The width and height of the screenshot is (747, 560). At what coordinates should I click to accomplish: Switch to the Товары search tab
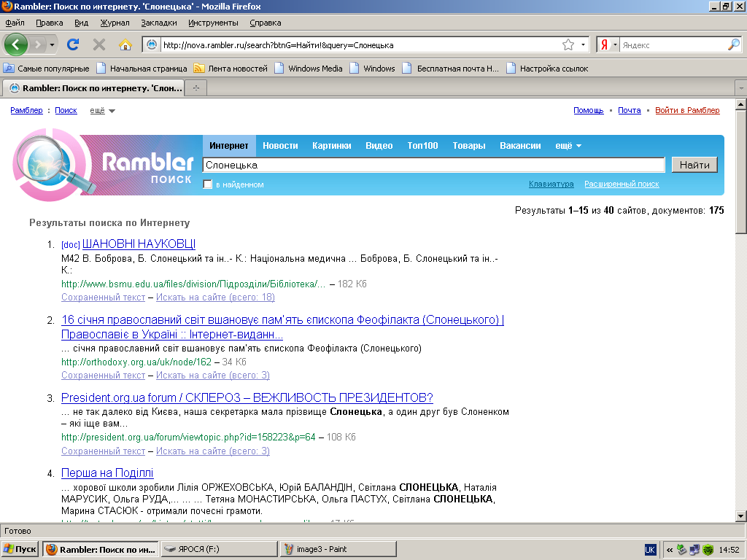[469, 146]
